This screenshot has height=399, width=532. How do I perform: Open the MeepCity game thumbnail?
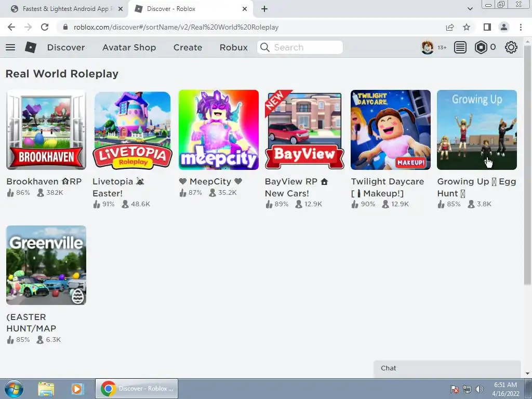pos(219,129)
